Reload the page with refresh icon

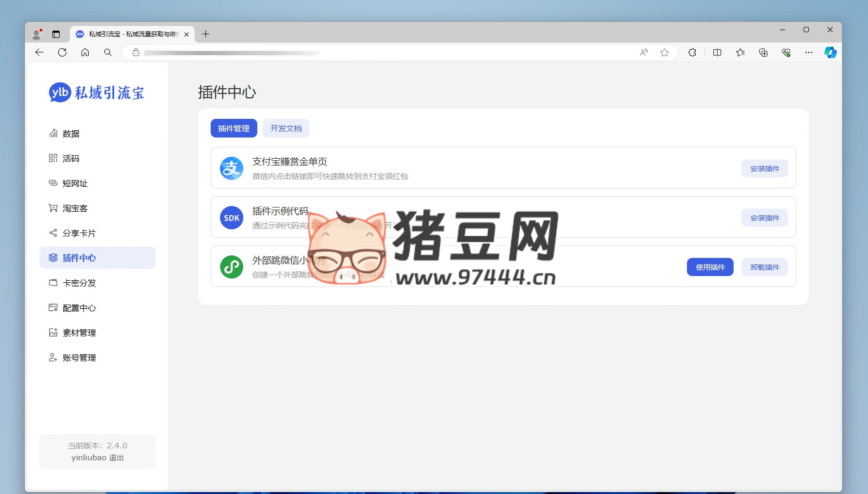[62, 52]
